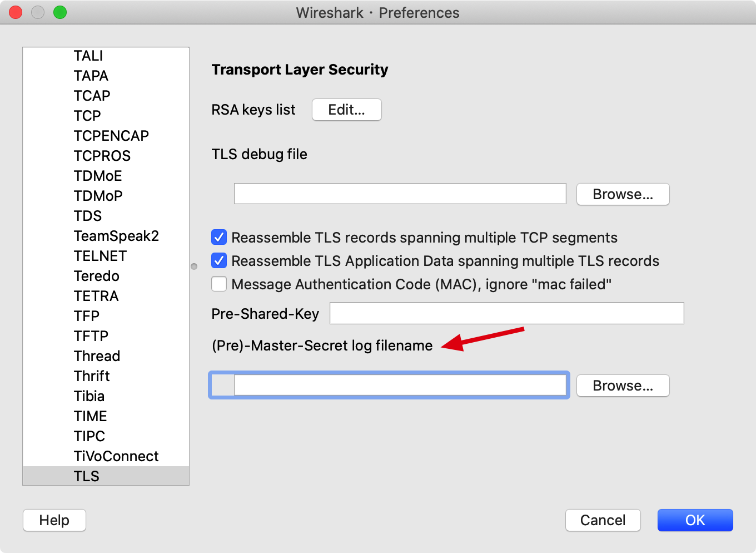Cancel the Preferences dialog

pyautogui.click(x=603, y=520)
